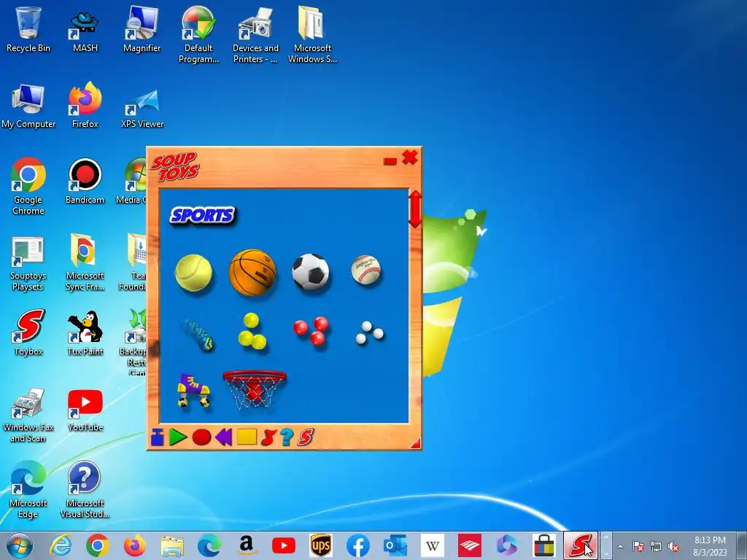This screenshot has height=560, width=747.
Task: Select the basketball hoop toy
Action: click(255, 389)
